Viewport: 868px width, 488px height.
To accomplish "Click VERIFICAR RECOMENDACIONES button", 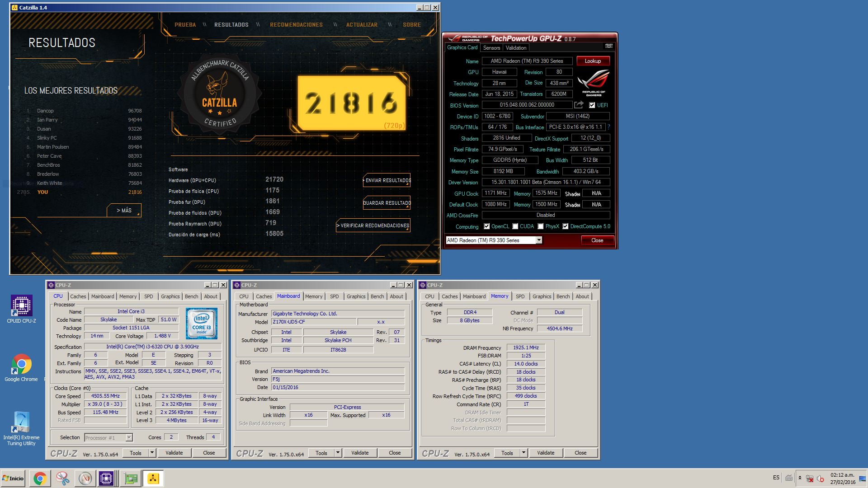I will pos(373,225).
